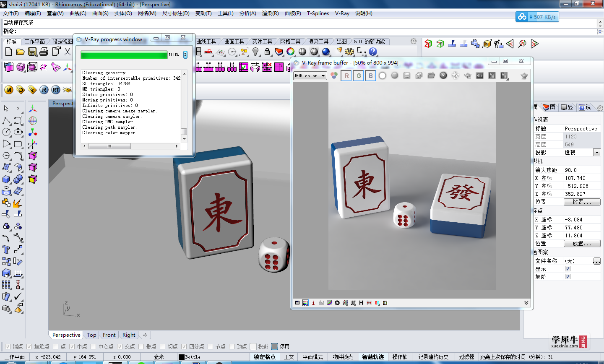Toggle green channel in V-Ray frame buffer
604x364 pixels.
tap(359, 75)
